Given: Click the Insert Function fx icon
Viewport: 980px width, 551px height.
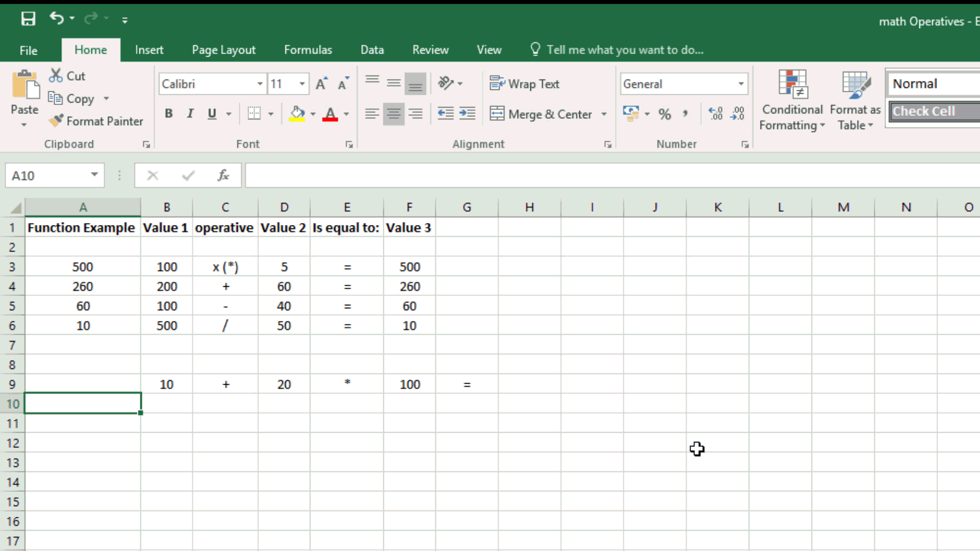Looking at the screenshot, I should point(223,176).
